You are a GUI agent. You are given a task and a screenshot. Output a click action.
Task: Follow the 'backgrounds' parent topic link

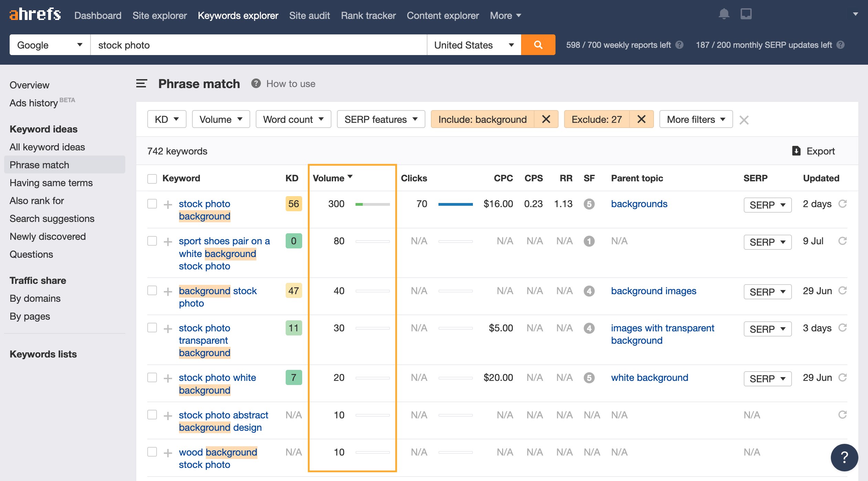(639, 203)
